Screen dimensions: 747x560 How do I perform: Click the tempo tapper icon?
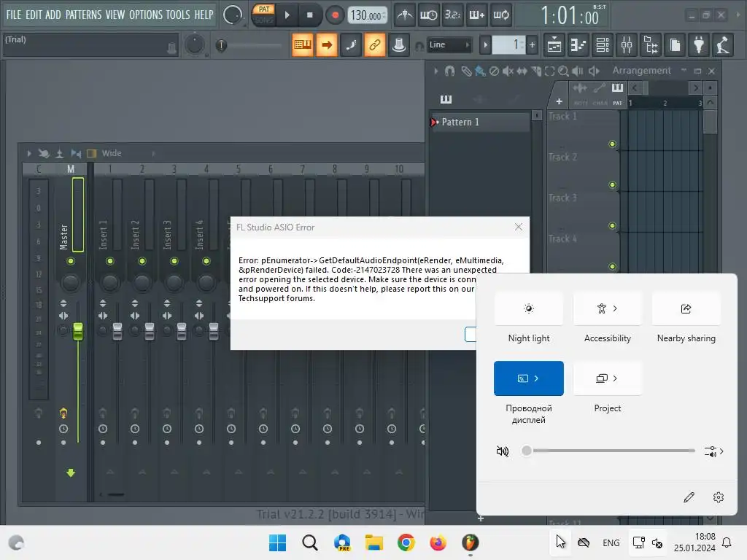tap(723, 45)
